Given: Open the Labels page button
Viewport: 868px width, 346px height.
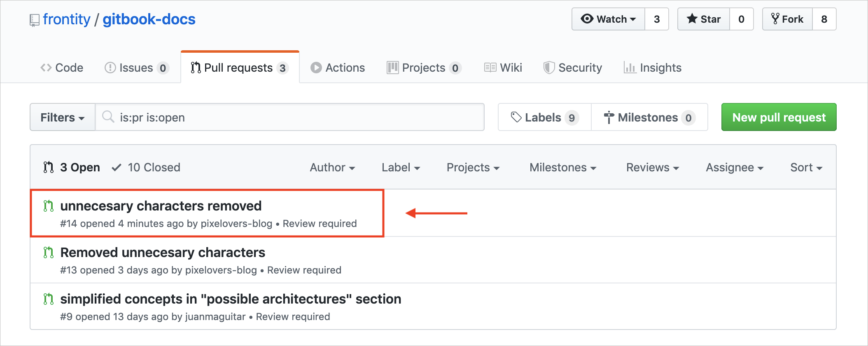Looking at the screenshot, I should tap(545, 117).
